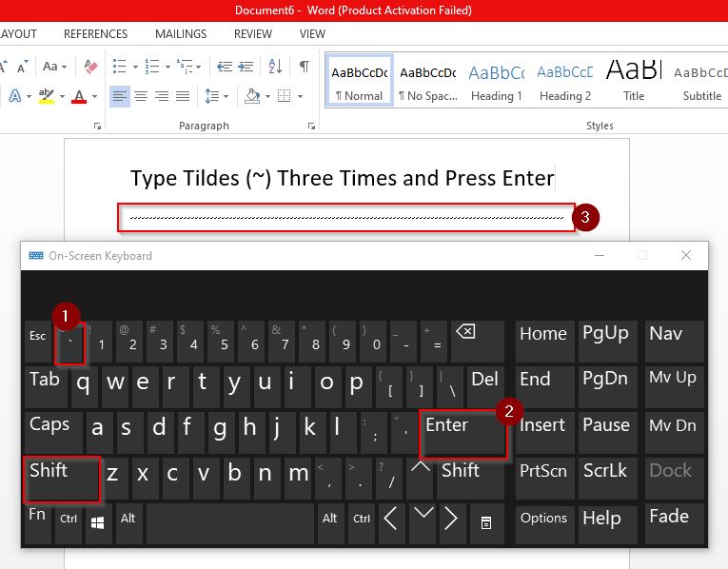Open the REFERENCES ribbon tab

[96, 34]
